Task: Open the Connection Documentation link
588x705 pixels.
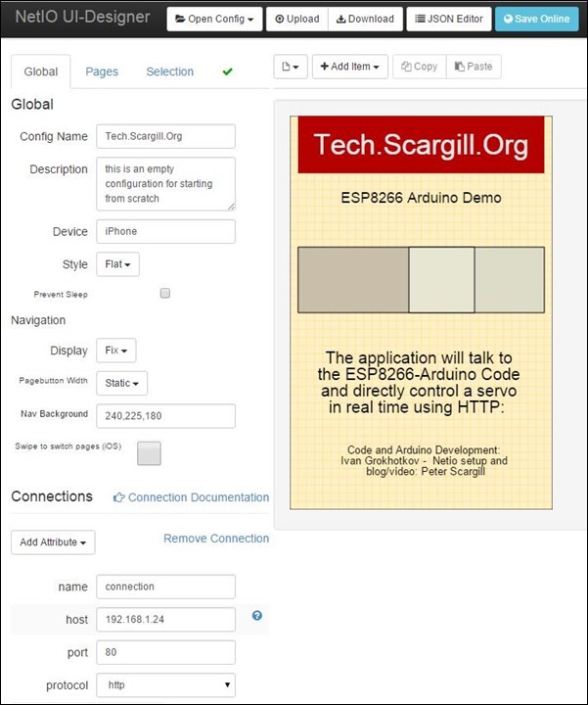Action: pos(191,497)
